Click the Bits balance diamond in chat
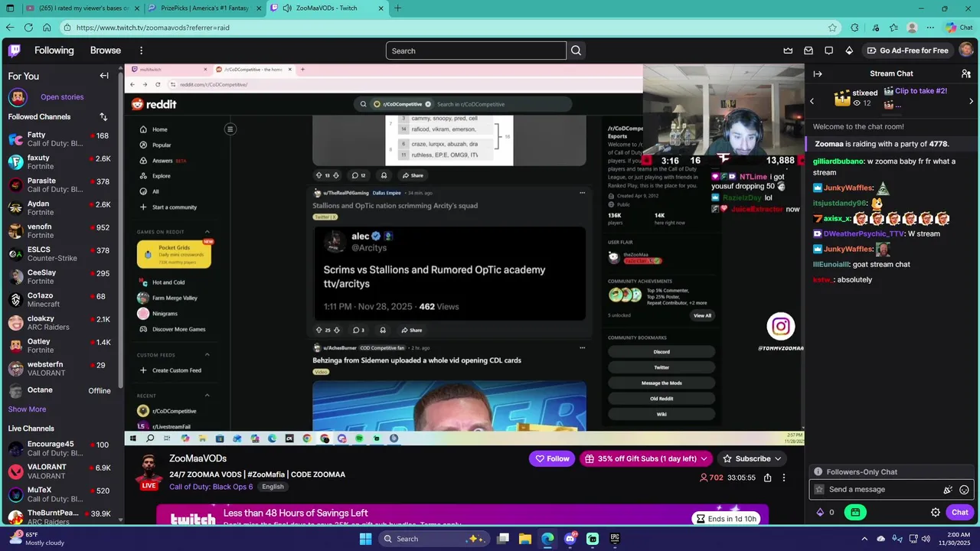Viewport: 980px width, 551px height. pos(820,513)
